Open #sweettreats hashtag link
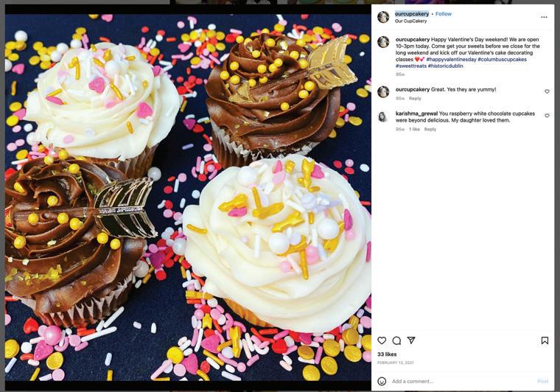 tap(410, 66)
